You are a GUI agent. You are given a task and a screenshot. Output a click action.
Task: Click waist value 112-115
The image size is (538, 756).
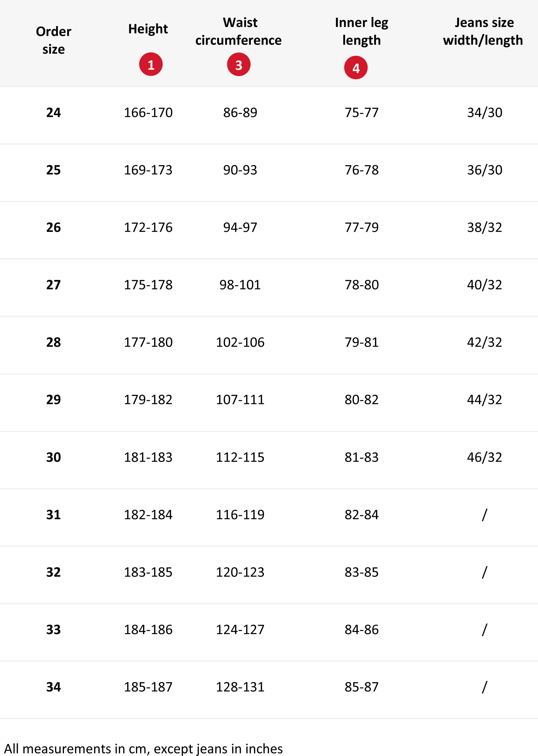pyautogui.click(x=240, y=457)
